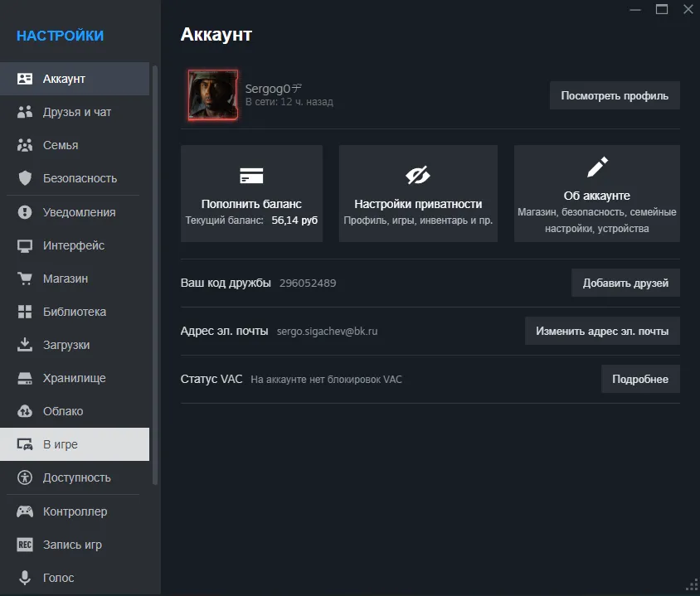Open VAC details via Подробнее button
This screenshot has height=596, width=700.
[x=640, y=379]
